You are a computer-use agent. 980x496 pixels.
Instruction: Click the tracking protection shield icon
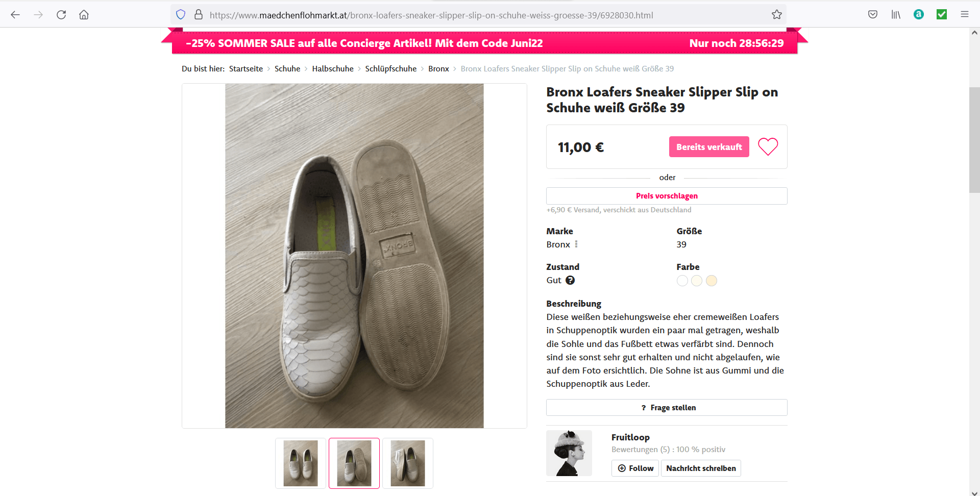181,15
